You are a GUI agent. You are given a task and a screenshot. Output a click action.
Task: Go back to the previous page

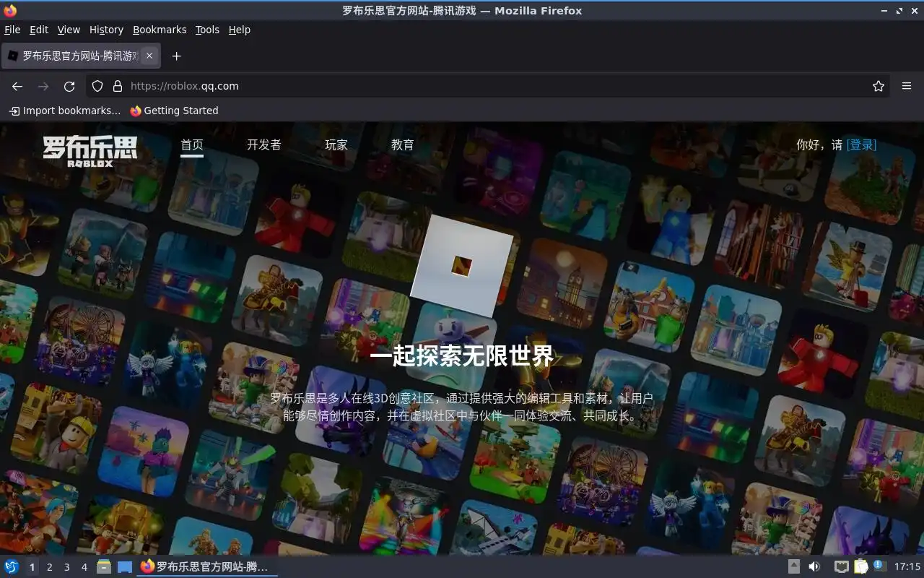coord(17,86)
